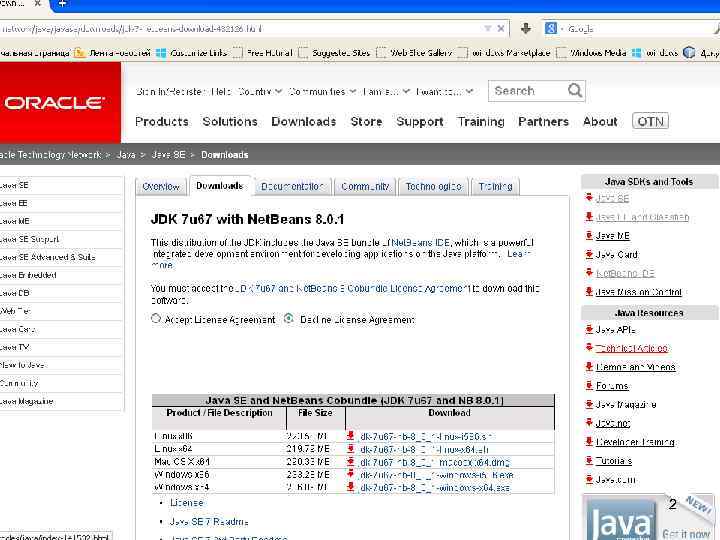Click the feed icon bookmark in bookmarks bar
This screenshot has height=540, width=720.
pos(80,53)
